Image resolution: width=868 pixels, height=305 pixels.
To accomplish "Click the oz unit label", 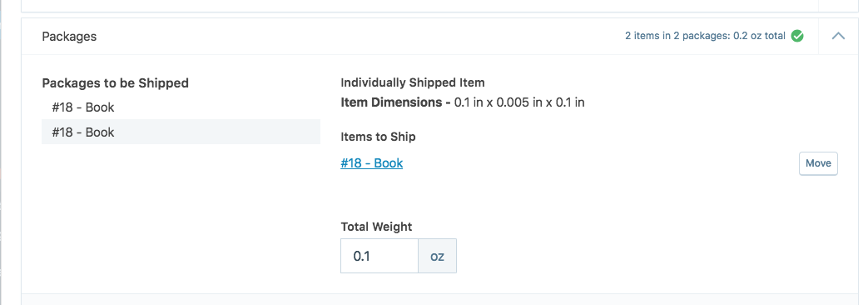I will (437, 256).
